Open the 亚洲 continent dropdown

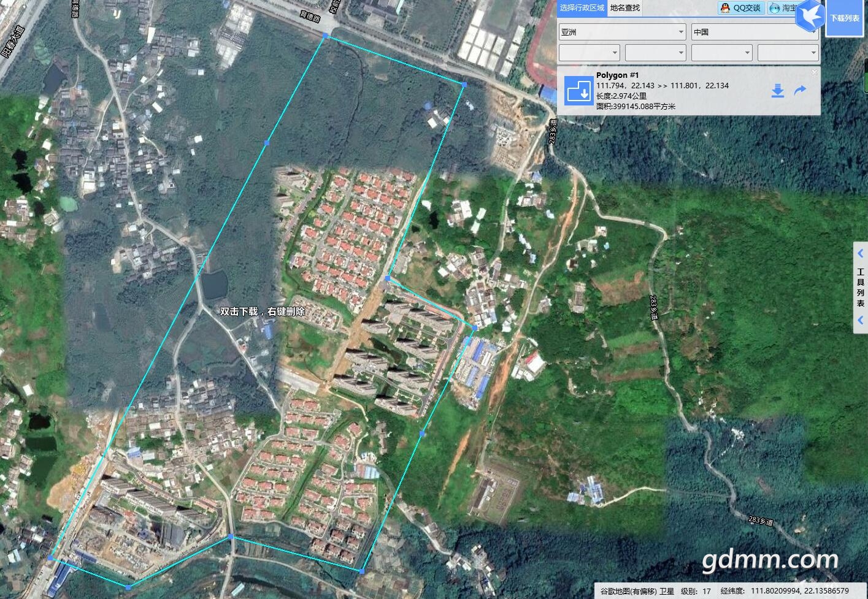click(621, 32)
